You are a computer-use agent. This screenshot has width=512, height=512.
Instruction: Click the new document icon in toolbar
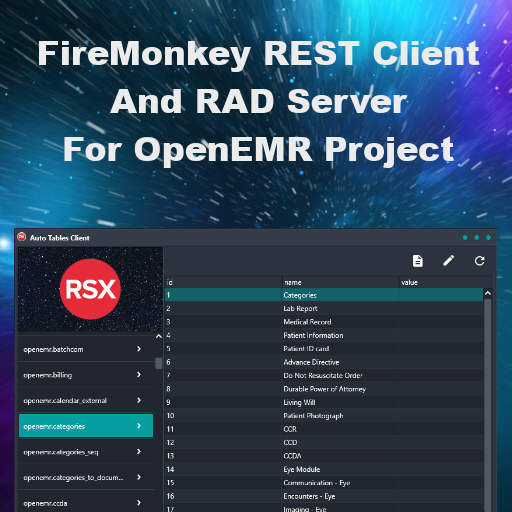[417, 261]
